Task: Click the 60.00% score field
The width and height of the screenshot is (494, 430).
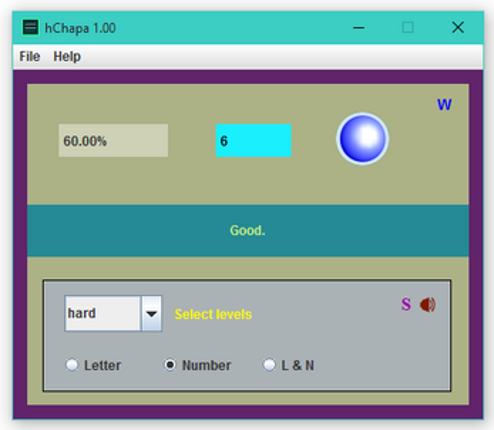Action: pyautogui.click(x=113, y=140)
